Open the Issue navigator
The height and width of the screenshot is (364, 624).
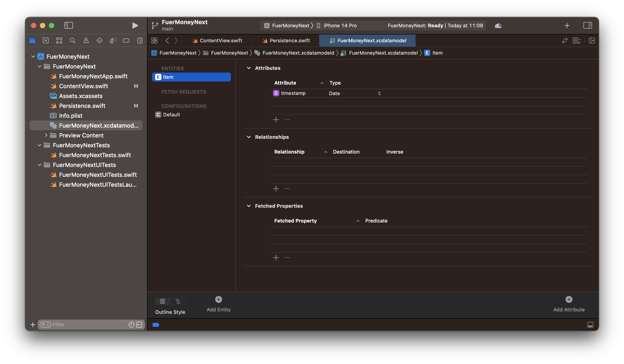pos(86,40)
